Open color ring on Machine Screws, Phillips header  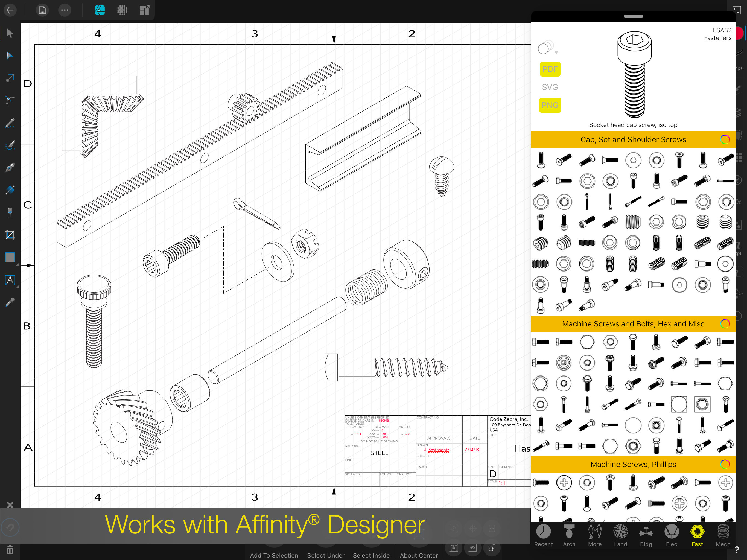tap(725, 464)
